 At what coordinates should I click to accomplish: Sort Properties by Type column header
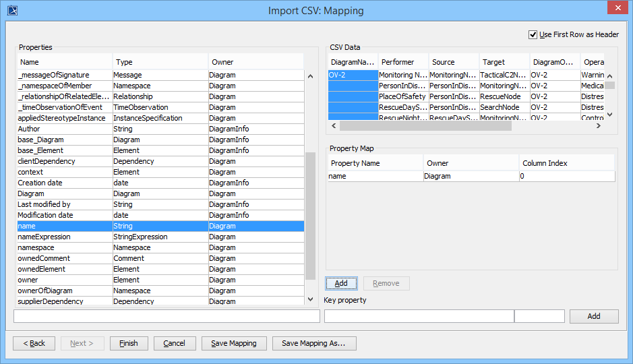point(160,62)
